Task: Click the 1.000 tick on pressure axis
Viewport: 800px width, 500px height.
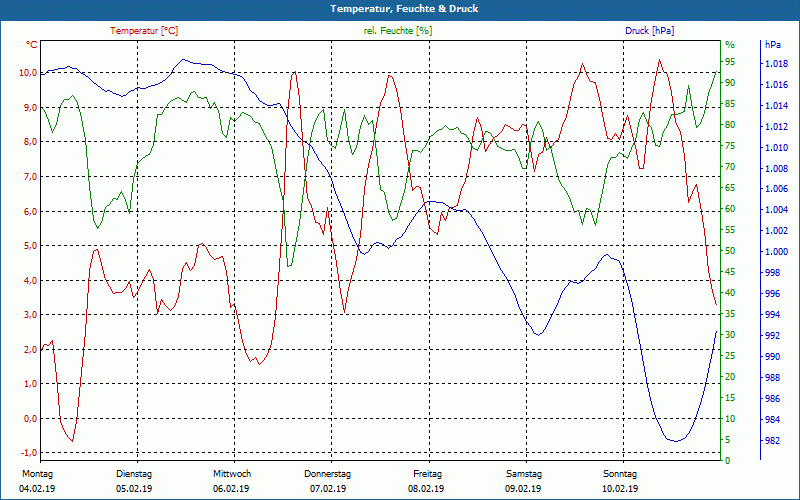Action: (x=777, y=252)
